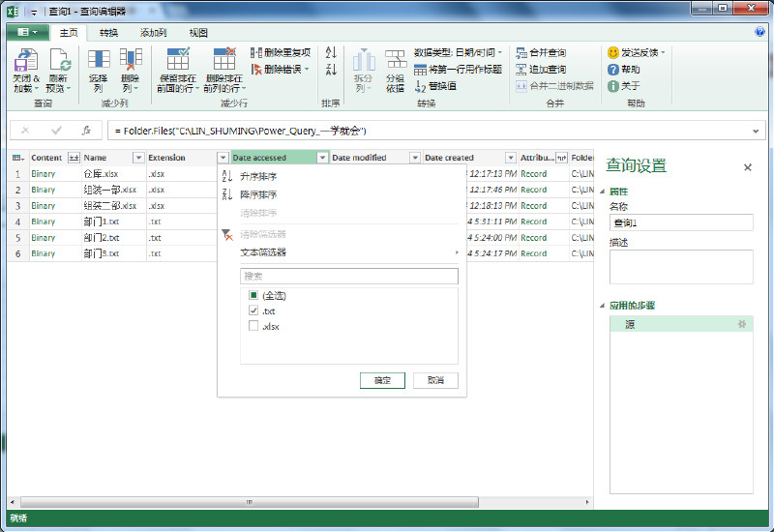Click Content column combine binaries icon
The width and height of the screenshot is (774, 532).
(x=74, y=158)
